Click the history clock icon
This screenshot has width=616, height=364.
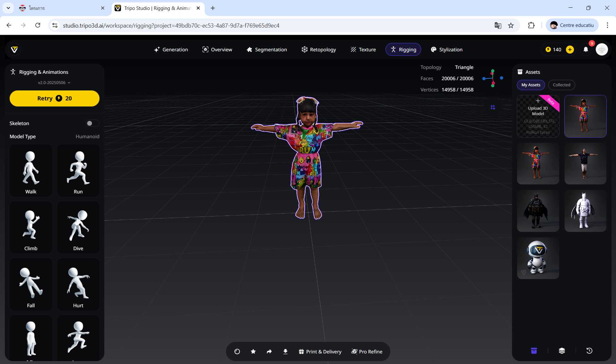click(x=589, y=351)
